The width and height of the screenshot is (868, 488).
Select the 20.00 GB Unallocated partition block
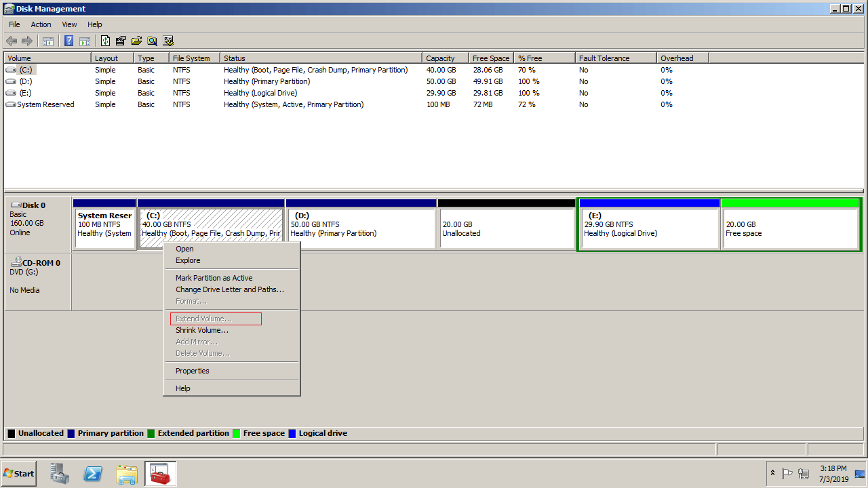(x=506, y=228)
